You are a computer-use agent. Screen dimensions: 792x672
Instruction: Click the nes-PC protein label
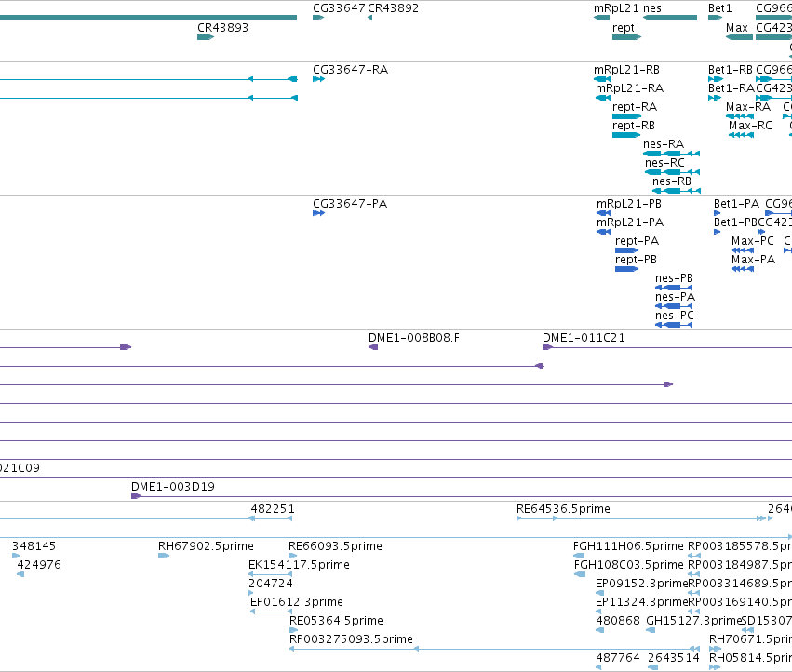(x=675, y=316)
